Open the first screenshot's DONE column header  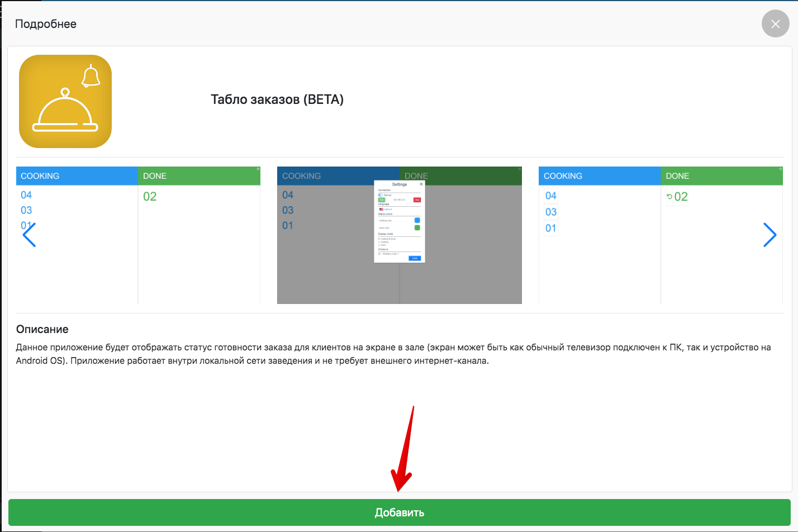point(199,176)
